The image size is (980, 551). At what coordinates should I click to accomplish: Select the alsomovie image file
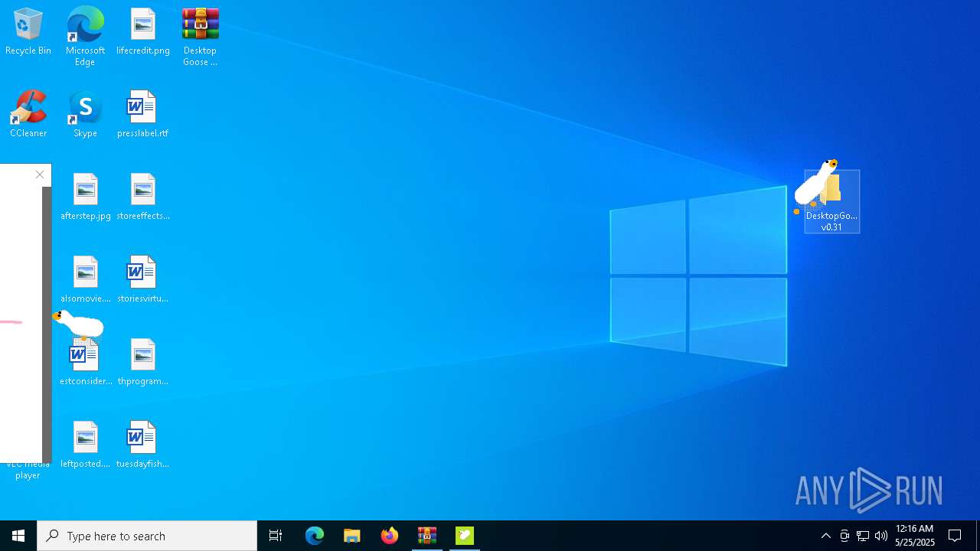[85, 279]
